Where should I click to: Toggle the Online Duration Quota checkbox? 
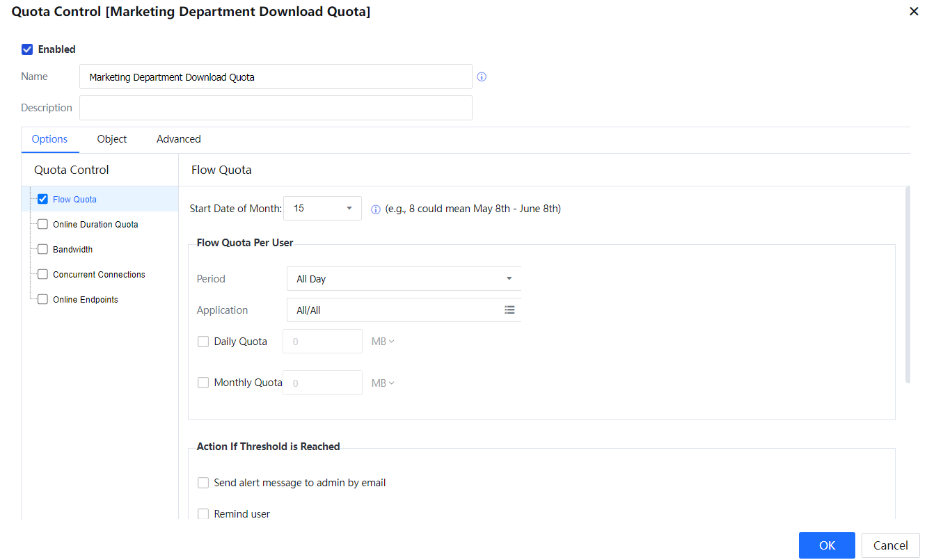point(42,225)
